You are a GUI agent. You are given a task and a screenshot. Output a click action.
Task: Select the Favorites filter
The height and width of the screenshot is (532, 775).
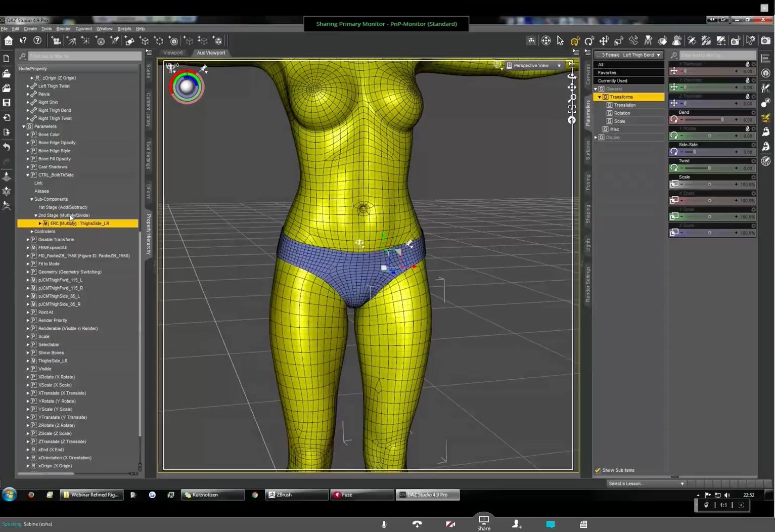click(629, 73)
